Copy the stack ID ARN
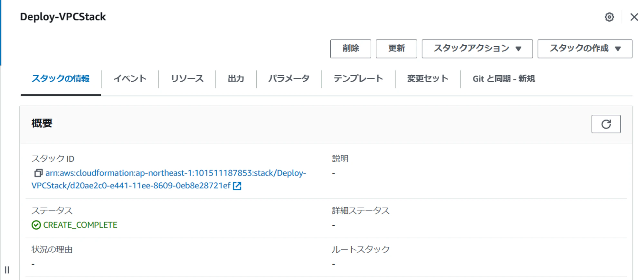The width and height of the screenshot is (644, 280). 38,173
